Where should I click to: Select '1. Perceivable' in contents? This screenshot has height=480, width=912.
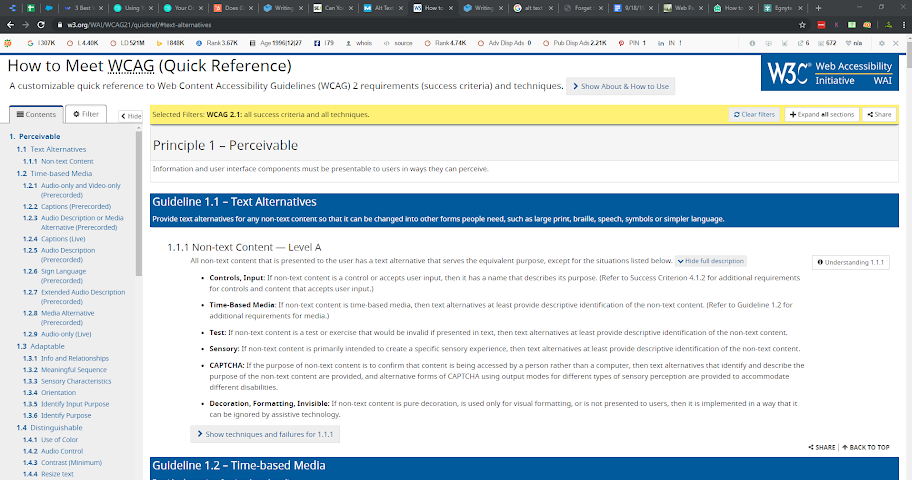tap(35, 137)
